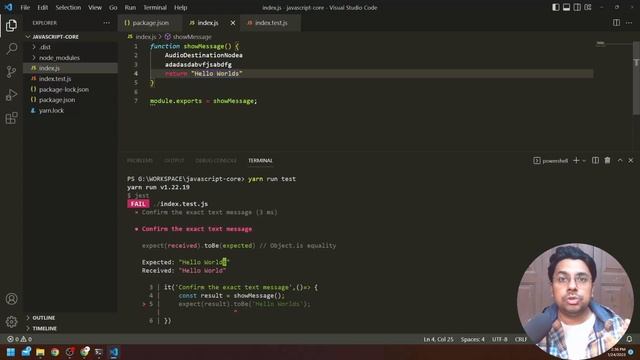Click index.js in the breadcrumb
Viewport: 640px width, 360px height.
142,37
